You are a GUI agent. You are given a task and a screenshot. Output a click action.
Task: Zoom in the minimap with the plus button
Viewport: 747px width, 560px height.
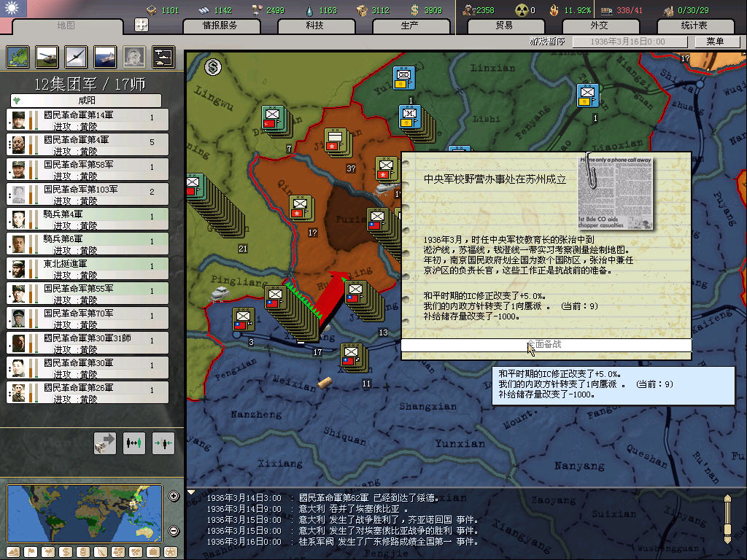coord(174,496)
